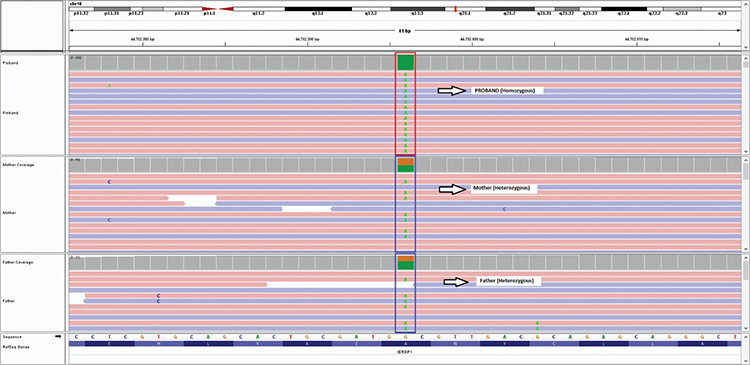Click the 44,702,580 bp ruler label
Image resolution: width=750 pixels, height=365 pixels.
point(143,40)
